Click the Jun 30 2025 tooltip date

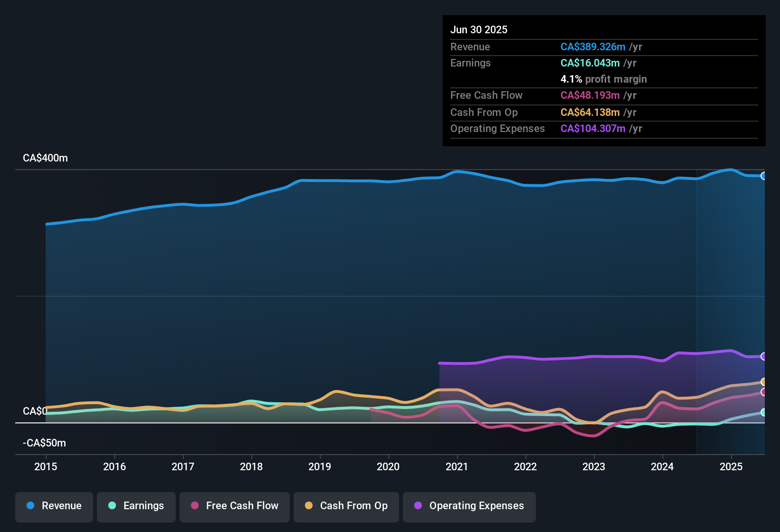tap(479, 29)
